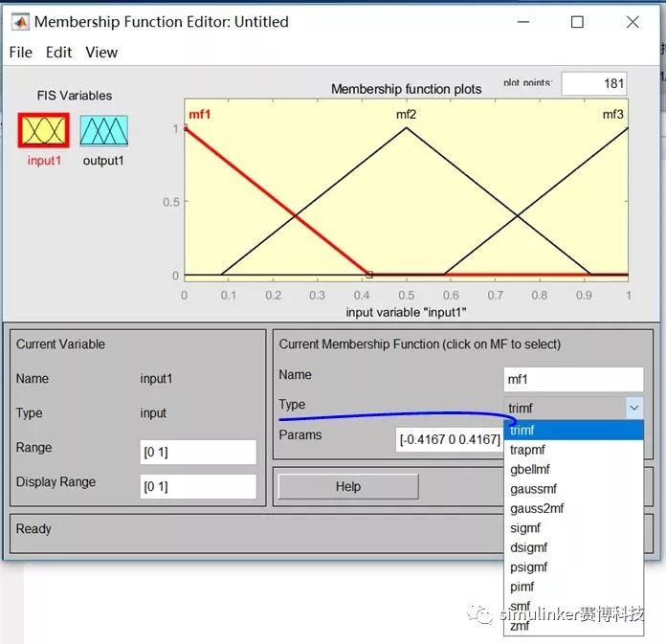Select sigmf in the dropdown list
This screenshot has width=666, height=644.
525,527
